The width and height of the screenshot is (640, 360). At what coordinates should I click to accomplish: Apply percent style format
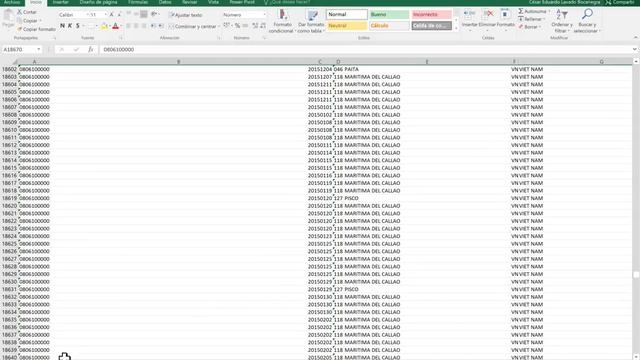coord(237,26)
